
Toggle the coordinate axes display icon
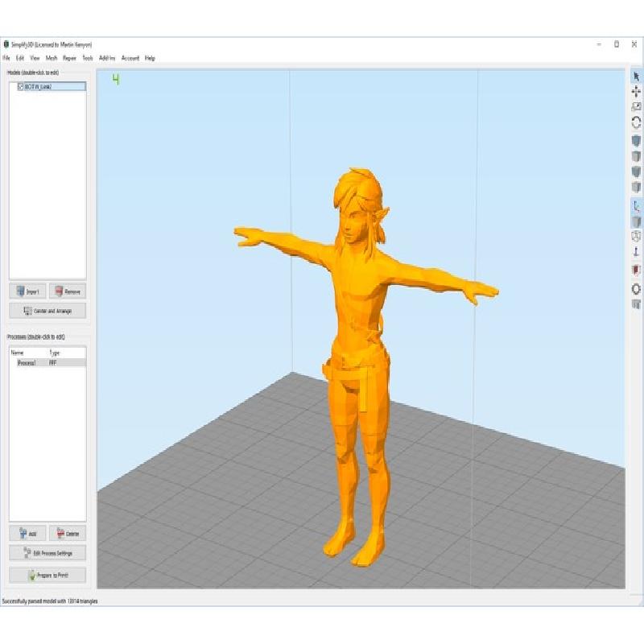click(636, 205)
